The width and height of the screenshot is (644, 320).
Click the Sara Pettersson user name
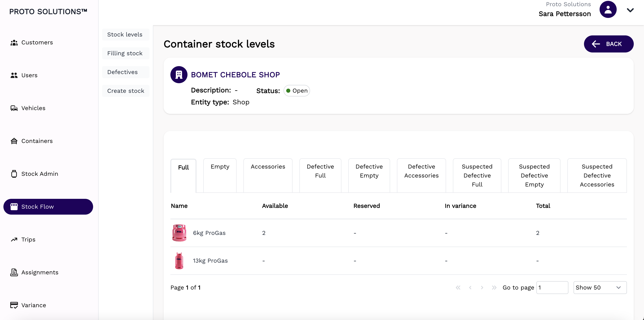tap(565, 14)
